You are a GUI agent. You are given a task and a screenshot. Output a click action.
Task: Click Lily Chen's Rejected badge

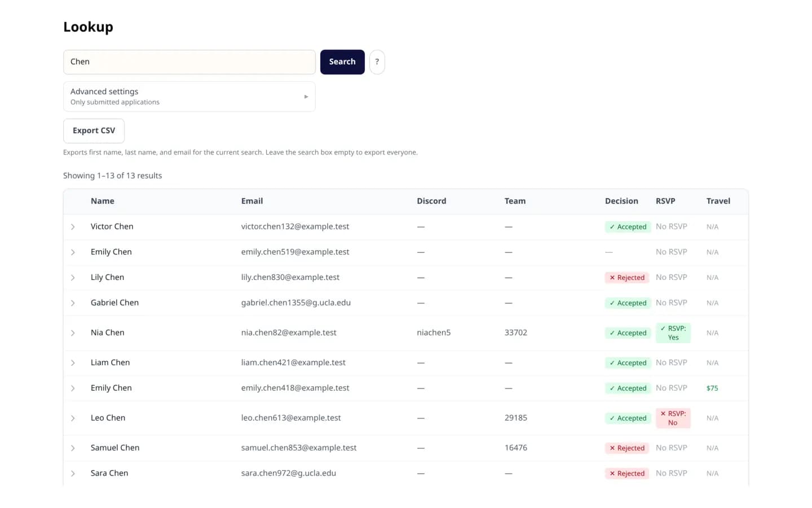pyautogui.click(x=627, y=278)
